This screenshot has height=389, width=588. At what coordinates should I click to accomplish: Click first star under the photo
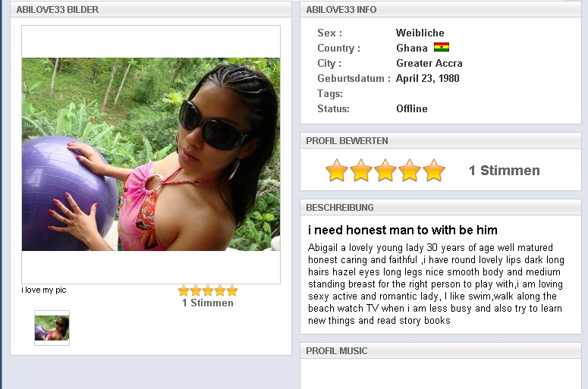[x=184, y=290]
